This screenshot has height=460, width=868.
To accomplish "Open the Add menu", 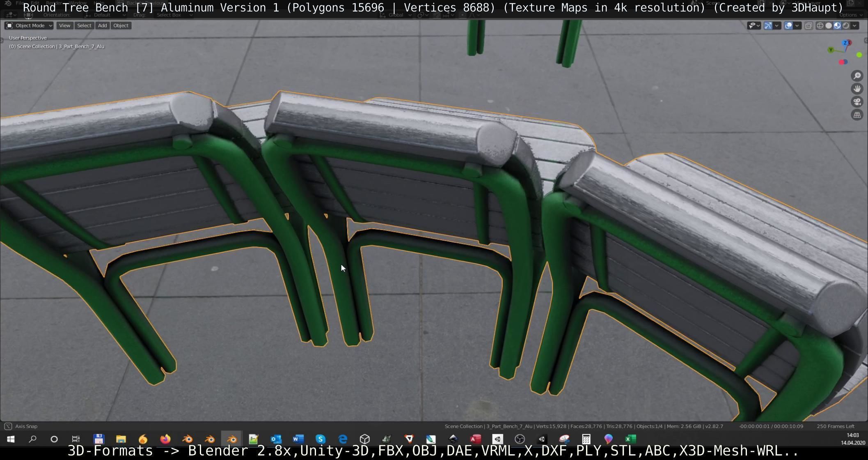I will (102, 25).
